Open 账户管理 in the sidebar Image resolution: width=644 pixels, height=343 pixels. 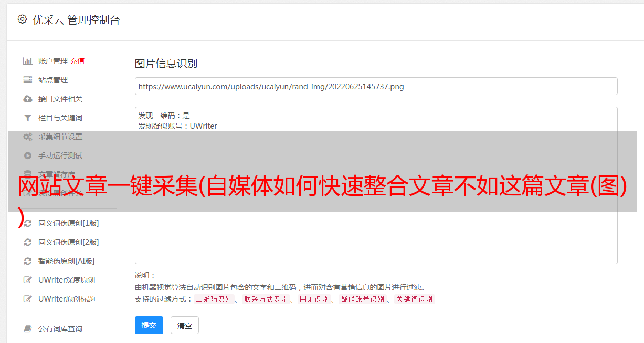[x=53, y=61]
